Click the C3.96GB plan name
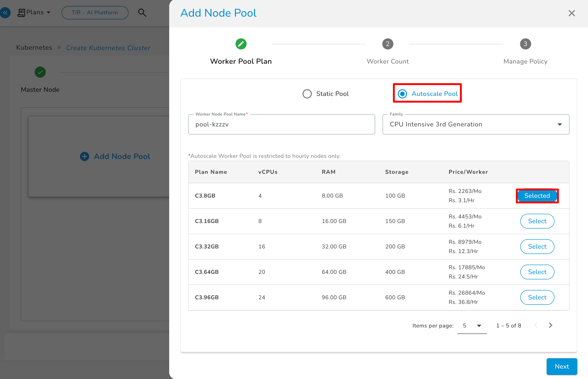Screen dimensions: 588x379 click(207, 297)
